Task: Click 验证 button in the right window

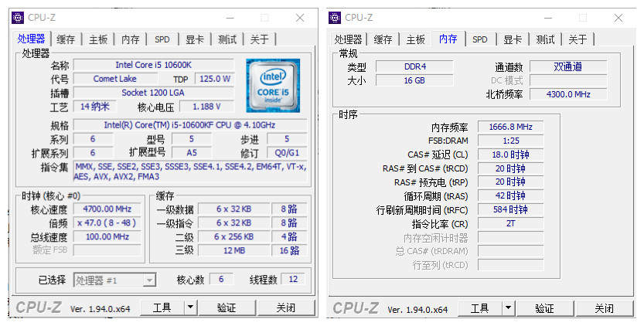Action: [x=544, y=308]
